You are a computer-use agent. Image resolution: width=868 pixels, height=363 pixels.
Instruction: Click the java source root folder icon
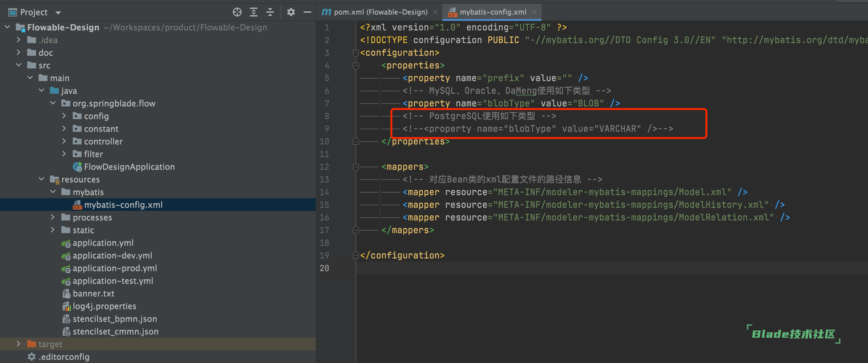coord(54,90)
